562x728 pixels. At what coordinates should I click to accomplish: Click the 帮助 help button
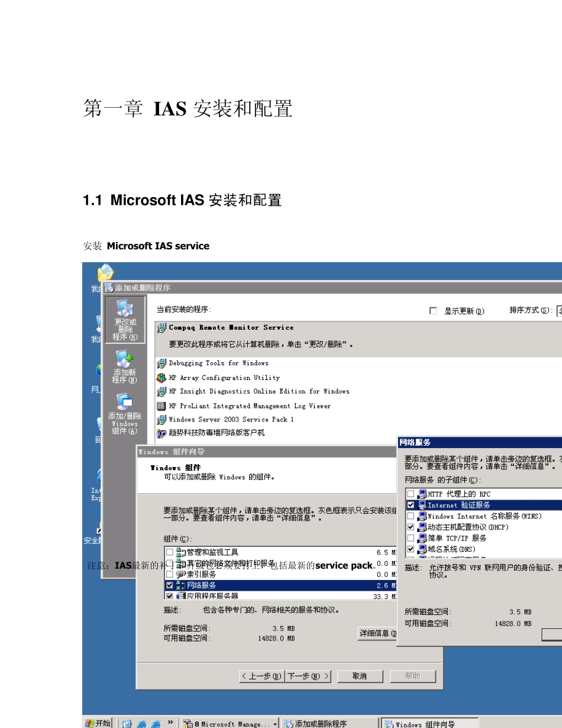point(413,676)
